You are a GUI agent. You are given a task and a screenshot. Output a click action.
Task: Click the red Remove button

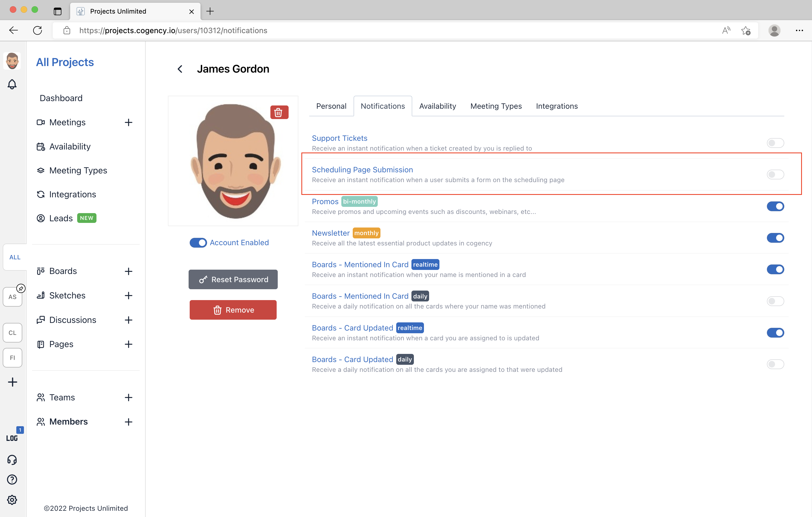(233, 310)
